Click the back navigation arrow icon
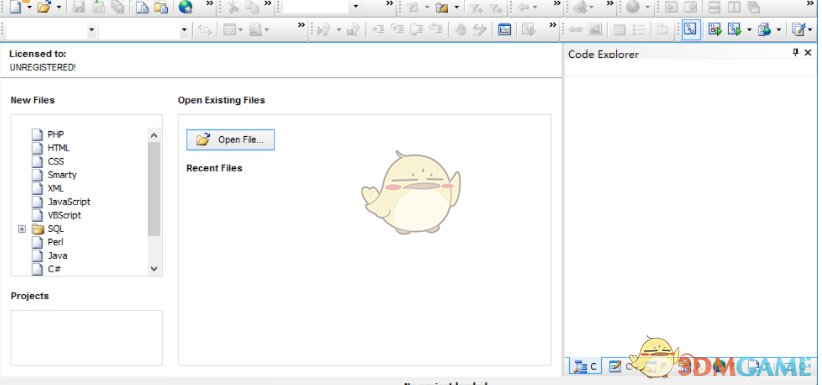The width and height of the screenshot is (822, 385). (x=523, y=7)
